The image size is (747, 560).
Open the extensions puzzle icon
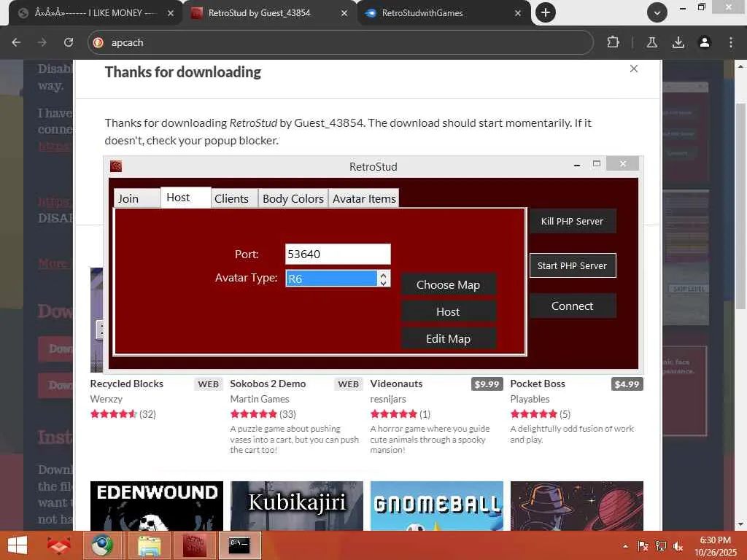[x=613, y=42]
